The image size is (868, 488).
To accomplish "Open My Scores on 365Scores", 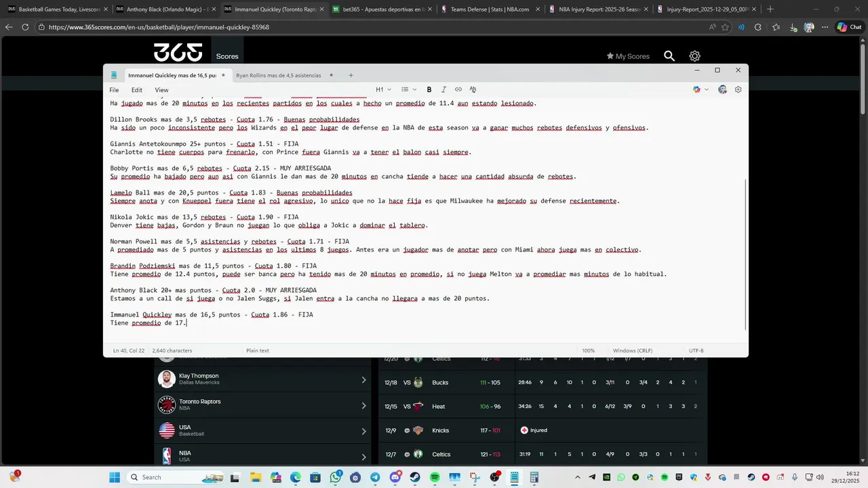I will point(628,56).
